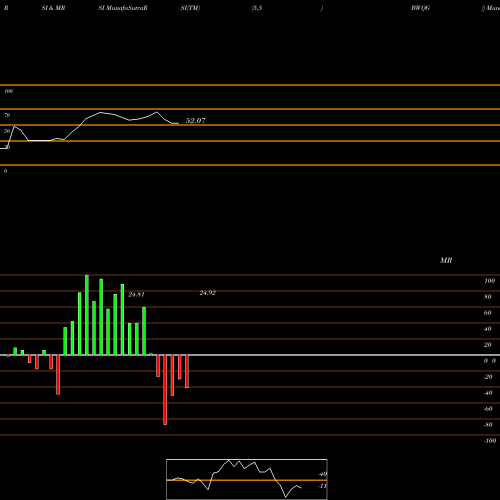500x500 pixels.
Task: Click the 70 level label on RSI axis
Action: (x=7, y=115)
